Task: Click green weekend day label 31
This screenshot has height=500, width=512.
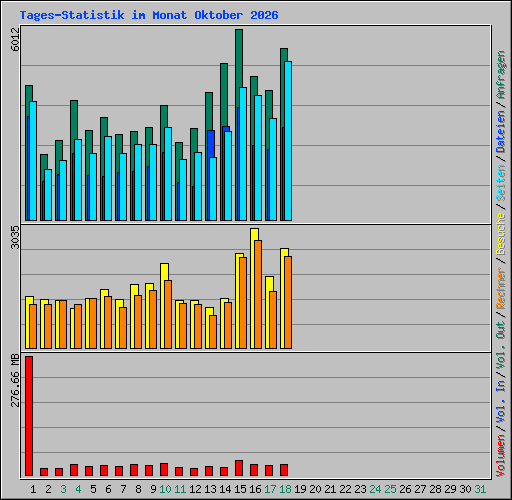Action: click(x=480, y=489)
